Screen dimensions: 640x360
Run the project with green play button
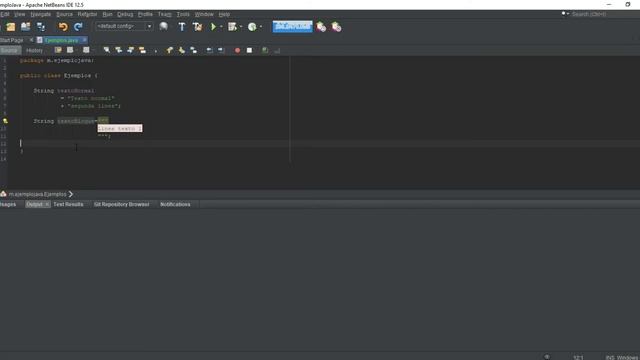[x=213, y=27]
